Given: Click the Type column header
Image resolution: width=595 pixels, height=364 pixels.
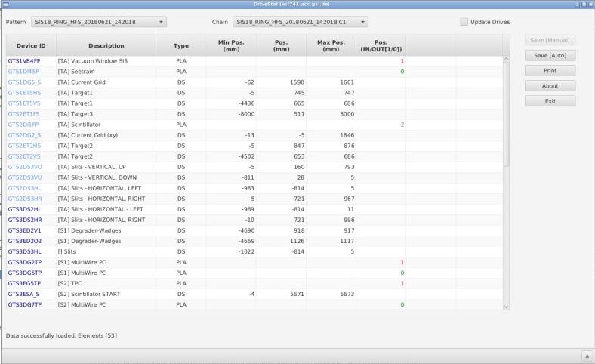Looking at the screenshot, I should [181, 46].
